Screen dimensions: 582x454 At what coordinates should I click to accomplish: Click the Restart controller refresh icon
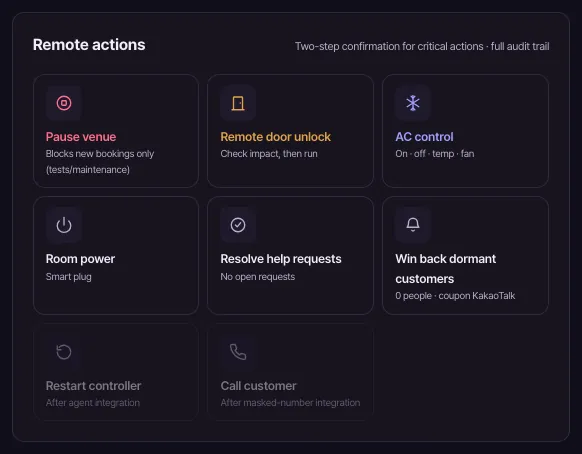tap(64, 352)
